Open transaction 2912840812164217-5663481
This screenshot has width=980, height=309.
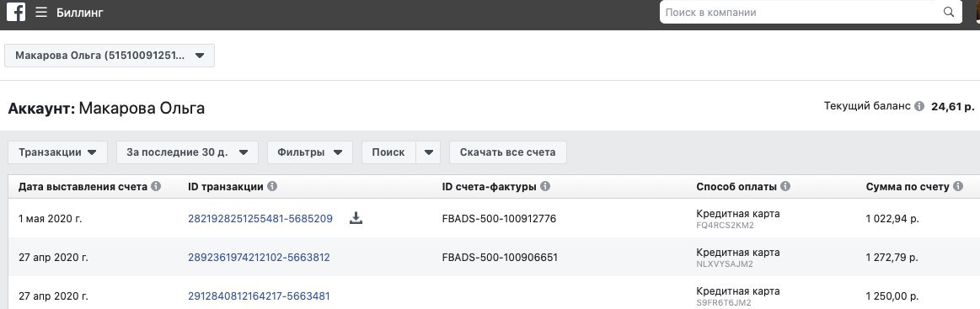pyautogui.click(x=259, y=296)
